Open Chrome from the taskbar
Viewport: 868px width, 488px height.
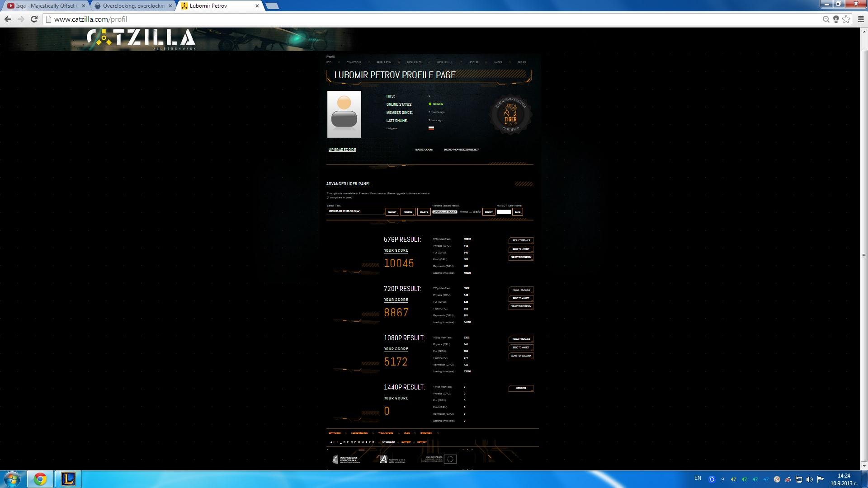[x=40, y=479]
